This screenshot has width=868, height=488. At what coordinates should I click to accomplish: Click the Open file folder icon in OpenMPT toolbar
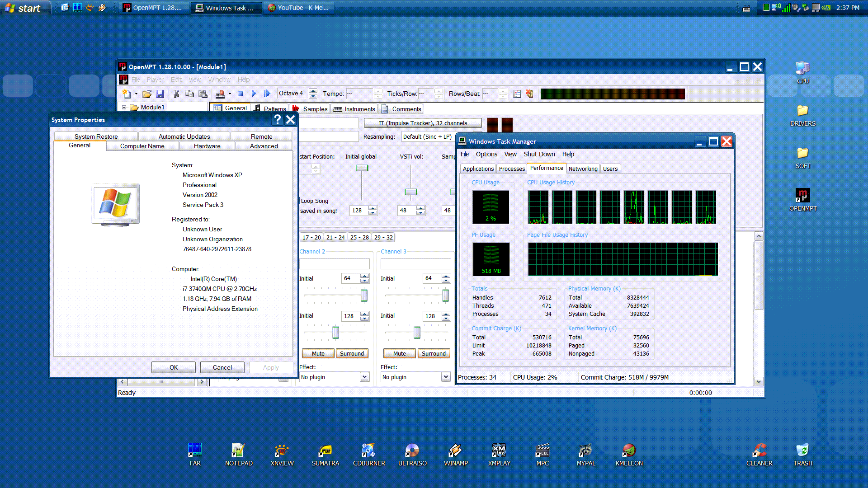(147, 94)
